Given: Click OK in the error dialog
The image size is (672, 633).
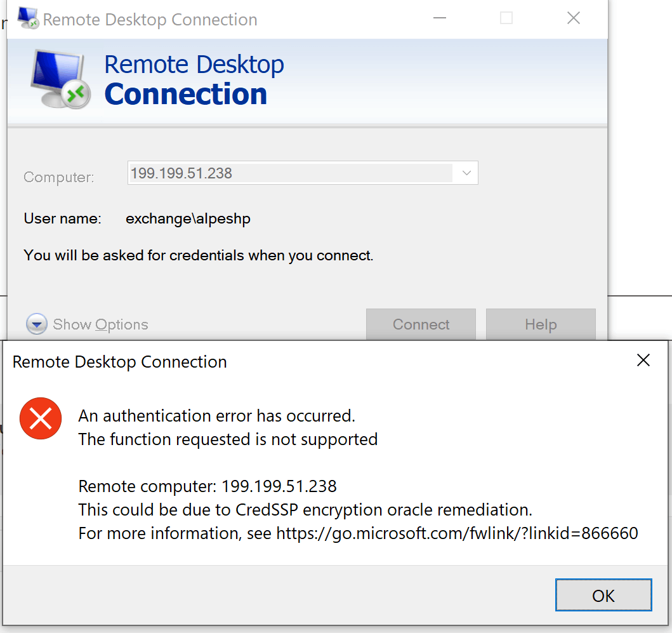Looking at the screenshot, I should (603, 596).
